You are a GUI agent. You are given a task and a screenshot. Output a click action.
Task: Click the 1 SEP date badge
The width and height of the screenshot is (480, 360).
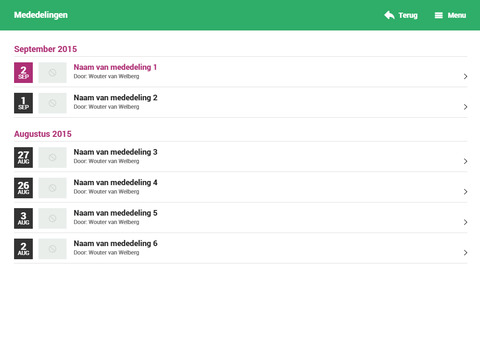coord(23,103)
